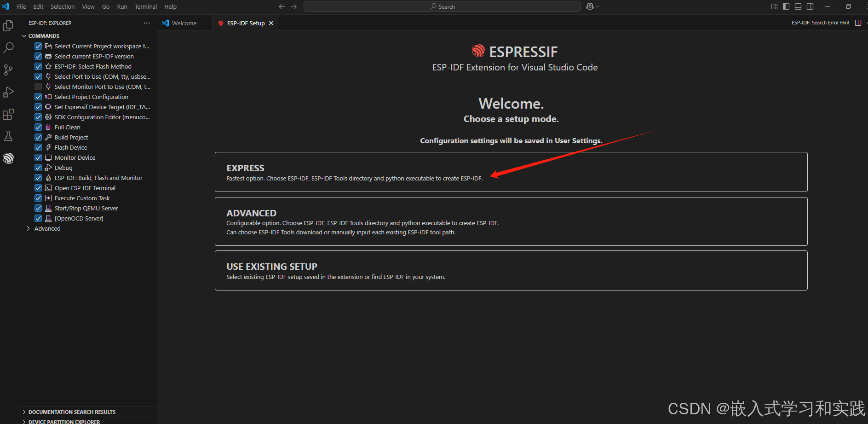Switch to the Welcome tab
This screenshot has height=424, width=868.
click(184, 23)
